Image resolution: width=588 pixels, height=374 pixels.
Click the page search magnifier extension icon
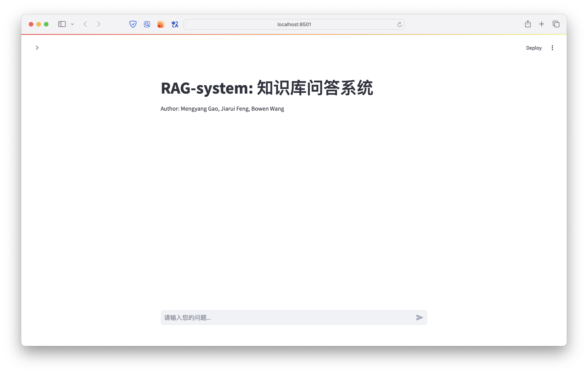(x=147, y=24)
